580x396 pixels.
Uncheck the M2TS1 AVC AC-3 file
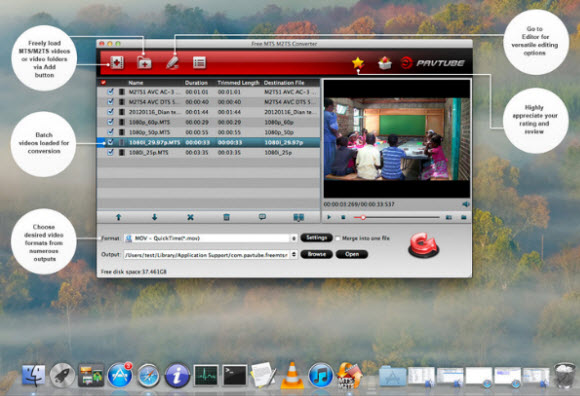pyautogui.click(x=110, y=91)
